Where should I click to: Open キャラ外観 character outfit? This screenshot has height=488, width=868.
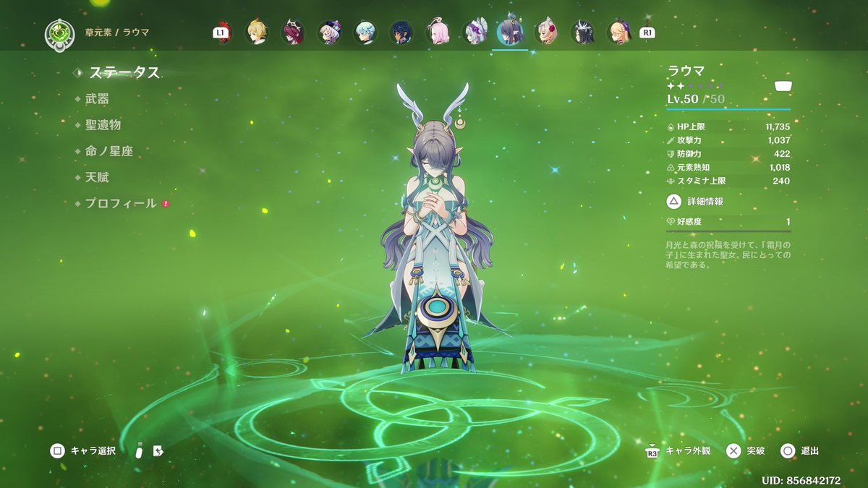688,451
